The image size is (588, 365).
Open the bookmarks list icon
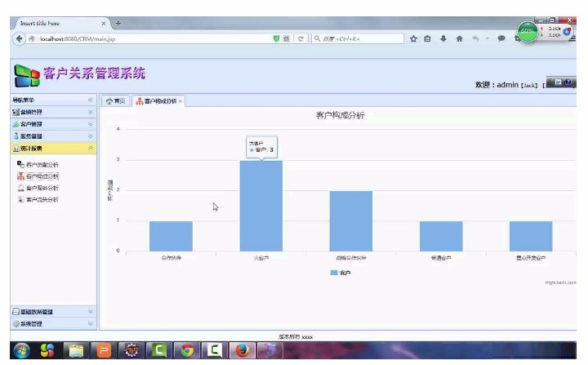[427, 38]
